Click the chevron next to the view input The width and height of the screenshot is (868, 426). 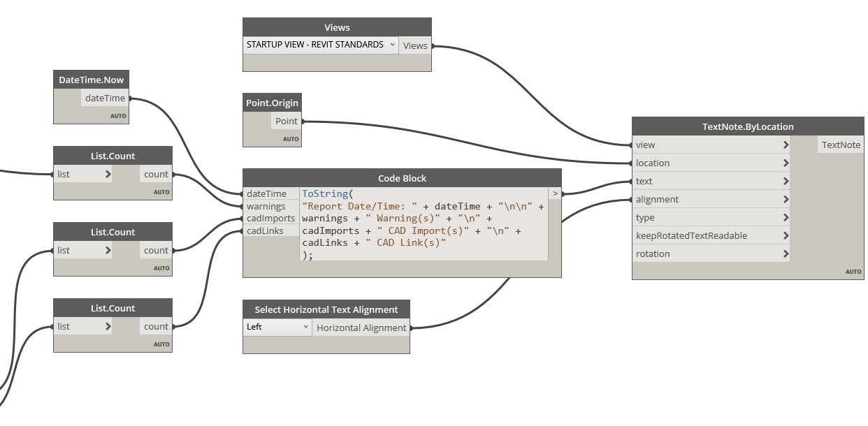point(786,145)
